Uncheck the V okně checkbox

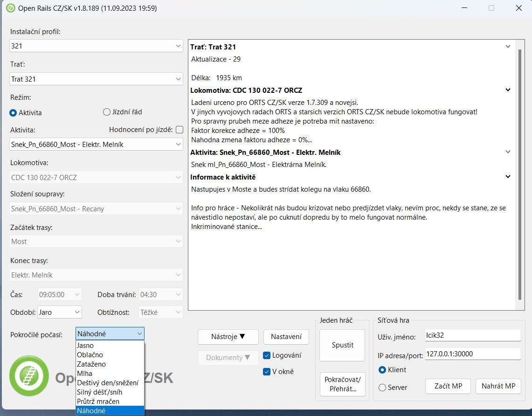[267, 372]
